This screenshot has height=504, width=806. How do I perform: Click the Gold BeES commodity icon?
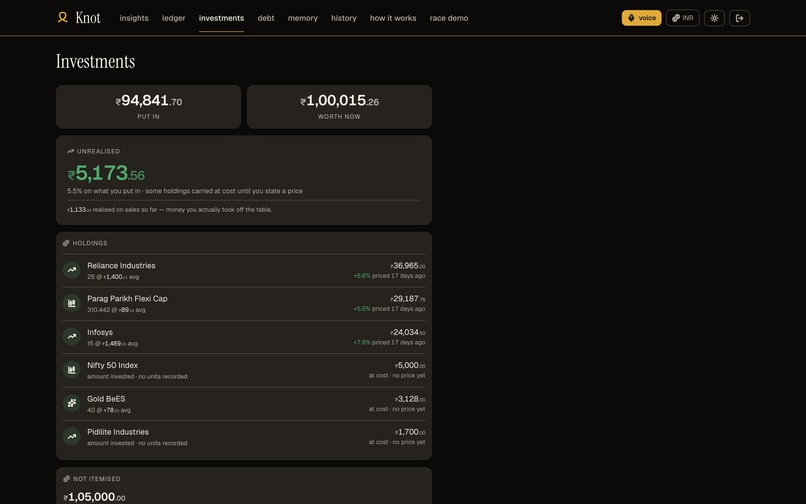[71, 403]
